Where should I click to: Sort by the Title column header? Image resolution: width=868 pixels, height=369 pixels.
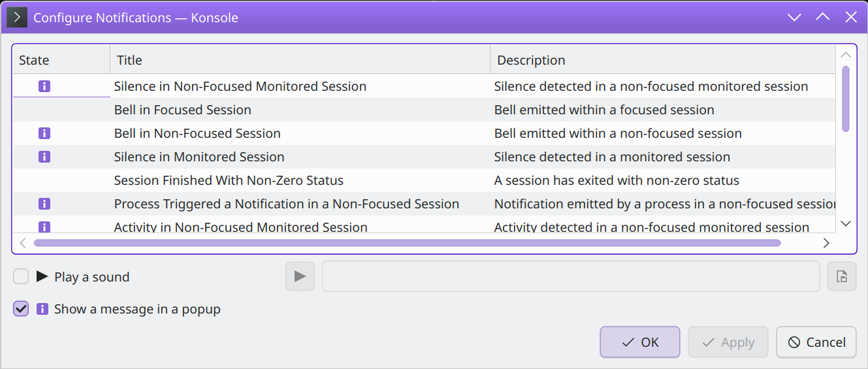(300, 60)
